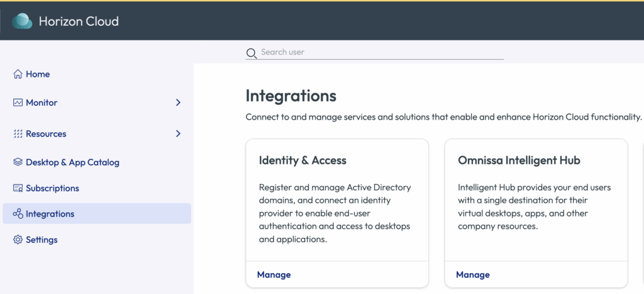Click the Monitor chart icon in sidebar

click(x=18, y=103)
